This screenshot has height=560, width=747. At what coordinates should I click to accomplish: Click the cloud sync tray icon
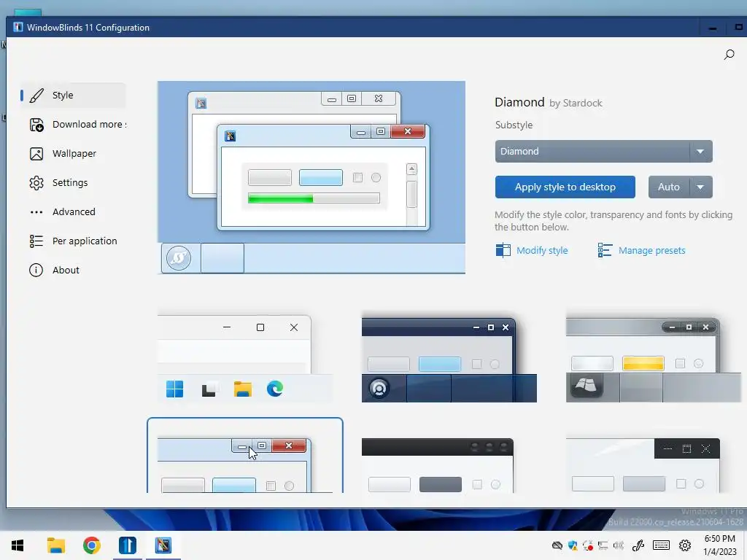click(557, 545)
